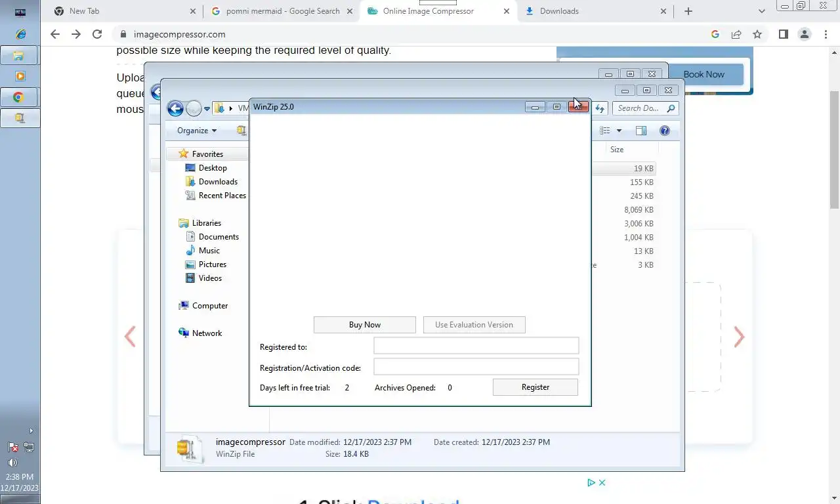Close the ad with X icon
This screenshot has width=840, height=504.
[x=602, y=482]
